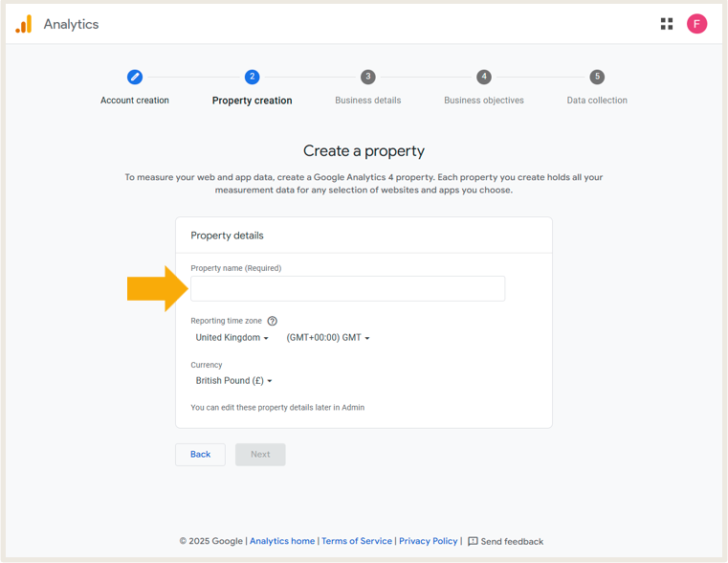Select the Business objectives step label
The width and height of the screenshot is (728, 563).
click(484, 101)
